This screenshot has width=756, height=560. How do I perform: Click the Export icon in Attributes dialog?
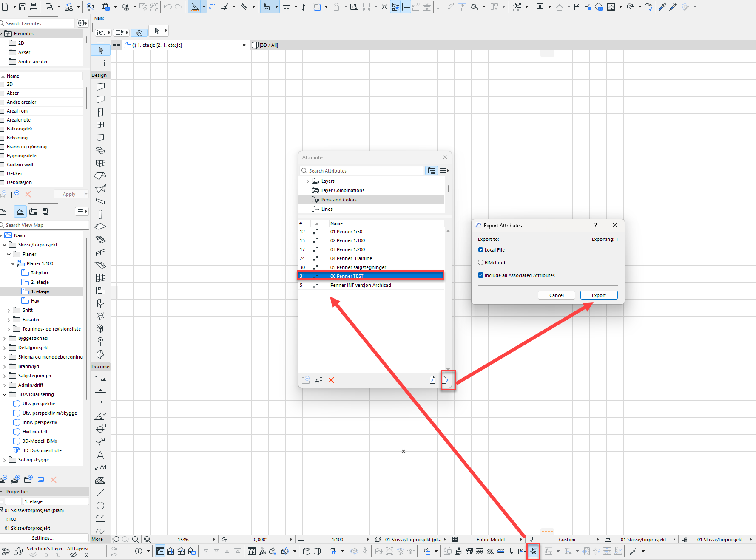tap(445, 380)
